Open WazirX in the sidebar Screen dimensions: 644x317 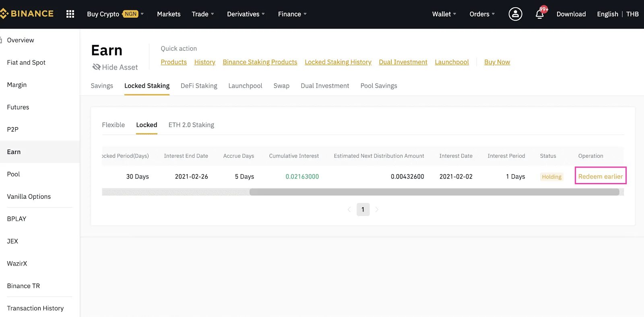17,263
